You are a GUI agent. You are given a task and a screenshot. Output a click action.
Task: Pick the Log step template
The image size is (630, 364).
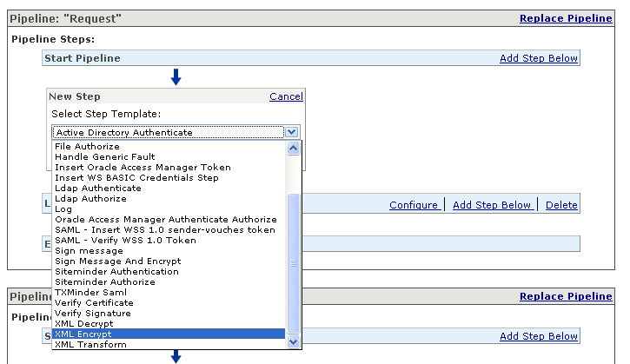click(169, 208)
